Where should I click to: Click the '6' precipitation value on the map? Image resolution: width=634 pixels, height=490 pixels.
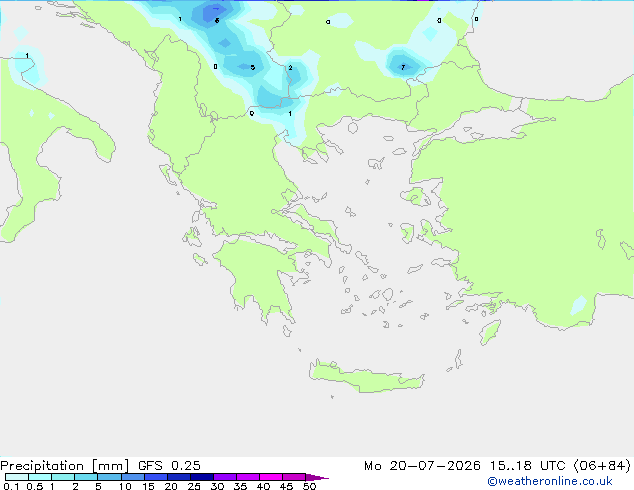[217, 20]
